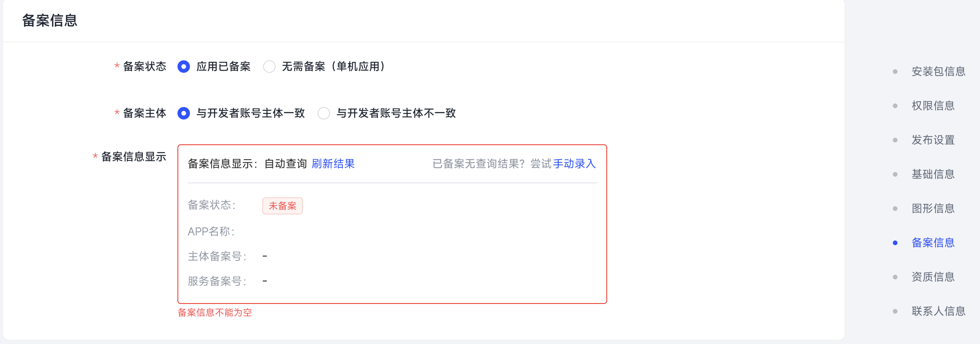The width and height of the screenshot is (980, 344).
Task: Open the 手动录入 link
Action: pyautogui.click(x=574, y=164)
